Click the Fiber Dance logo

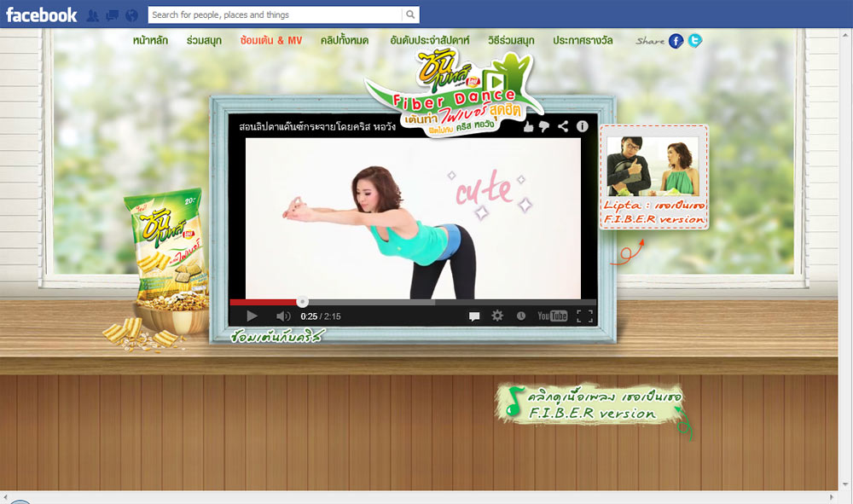[x=456, y=94]
